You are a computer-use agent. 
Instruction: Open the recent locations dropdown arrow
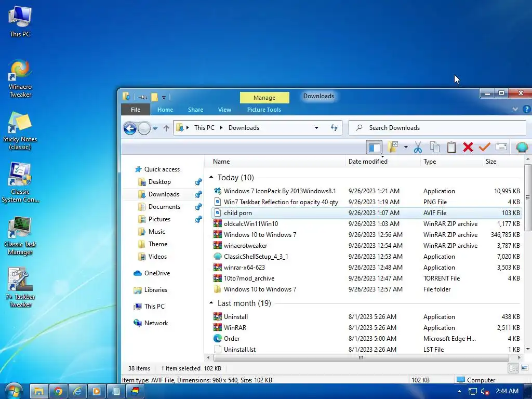[x=155, y=128]
